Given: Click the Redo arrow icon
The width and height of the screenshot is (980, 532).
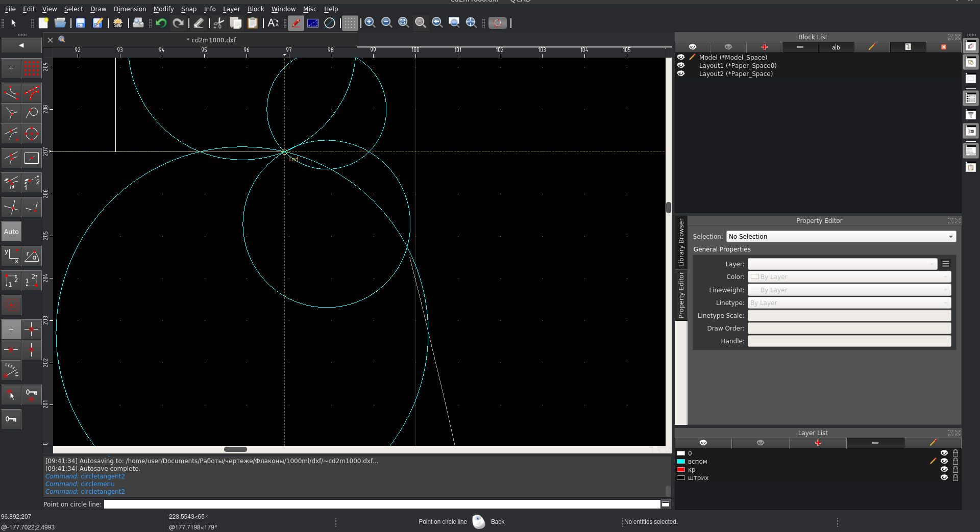Looking at the screenshot, I should (x=178, y=23).
